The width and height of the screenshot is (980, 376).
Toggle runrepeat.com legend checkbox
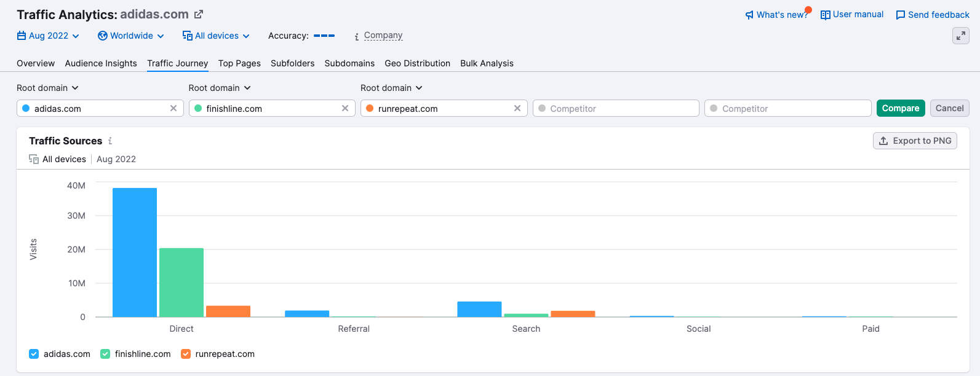point(186,354)
